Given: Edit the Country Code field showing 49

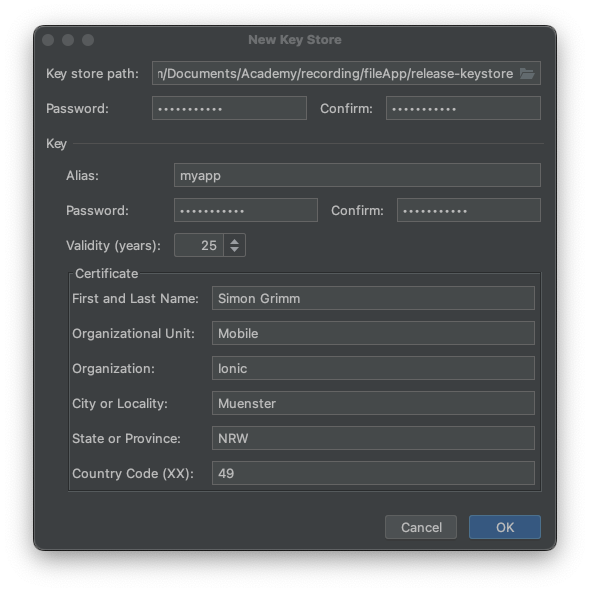Looking at the screenshot, I should pos(373,473).
